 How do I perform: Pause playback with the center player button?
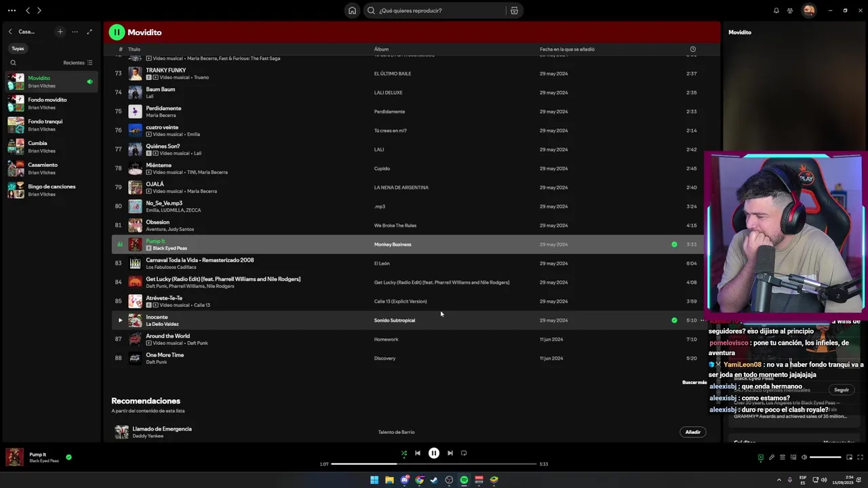pos(434,453)
